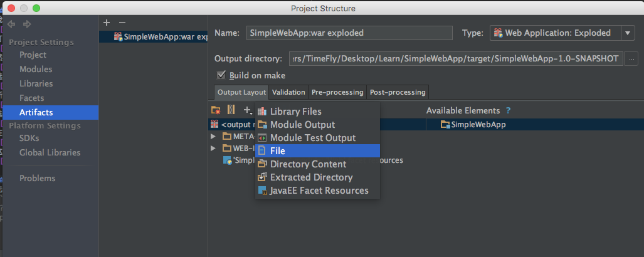644x257 pixels.
Task: Open the Global Libraries settings
Action: click(50, 153)
